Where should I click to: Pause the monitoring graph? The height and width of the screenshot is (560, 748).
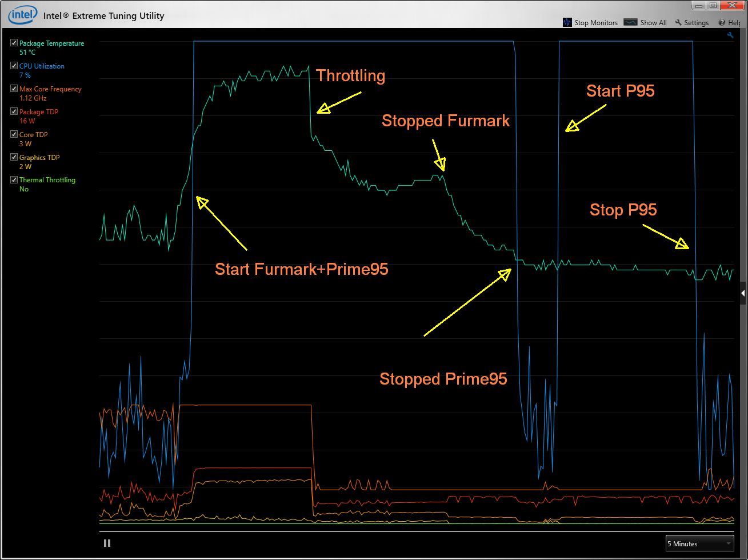(x=107, y=543)
